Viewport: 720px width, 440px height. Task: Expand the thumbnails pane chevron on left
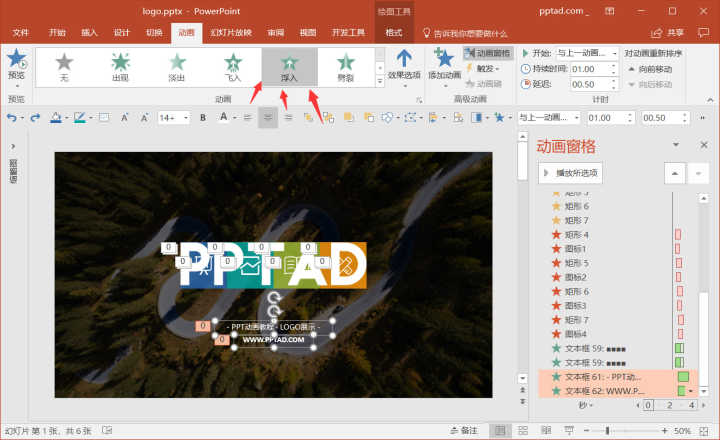[x=13, y=146]
